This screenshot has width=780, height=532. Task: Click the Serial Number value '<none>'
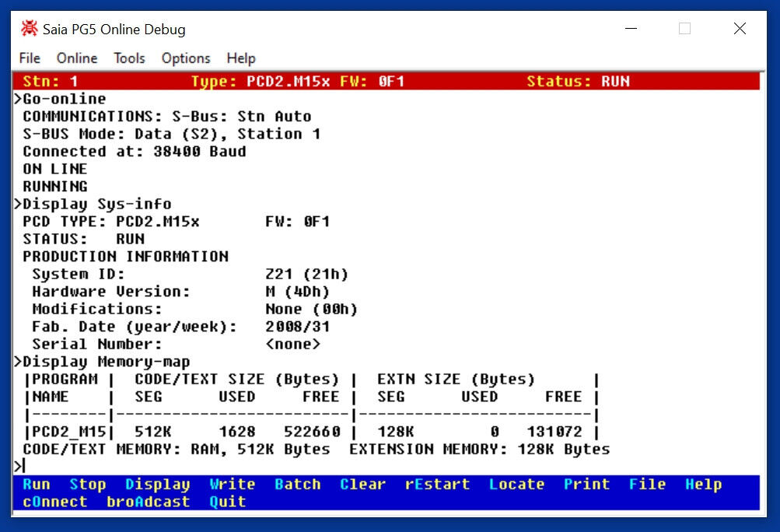tap(293, 345)
